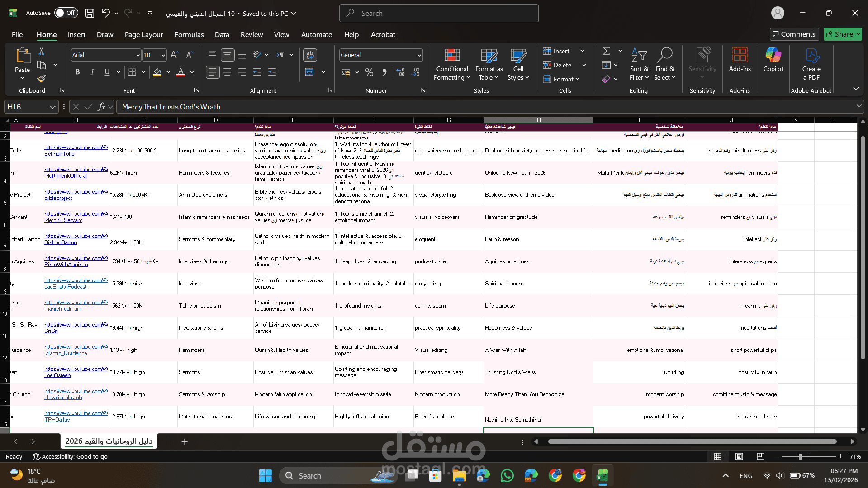Apply Comma Style number format
The height and width of the screenshot is (488, 868).
pos(384,72)
